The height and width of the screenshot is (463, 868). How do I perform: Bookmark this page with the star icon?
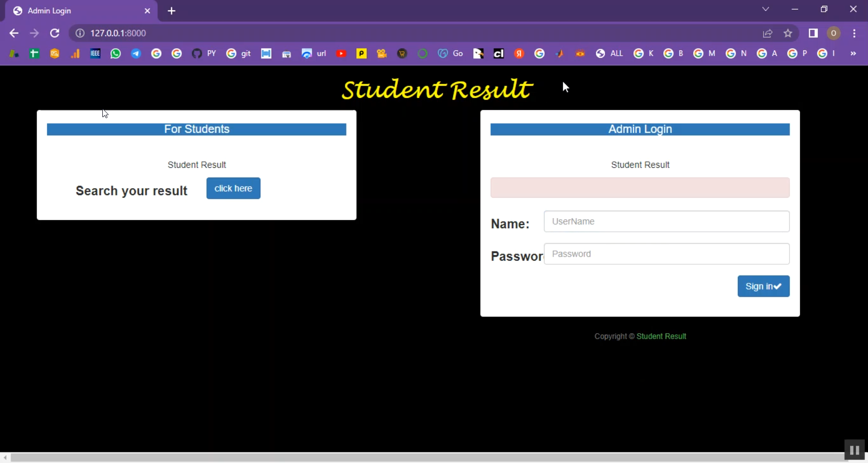tap(788, 33)
